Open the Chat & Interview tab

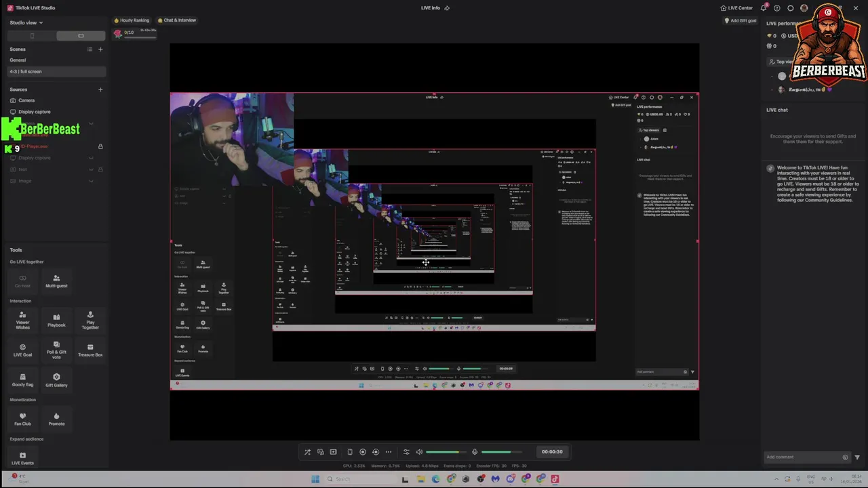coord(176,20)
